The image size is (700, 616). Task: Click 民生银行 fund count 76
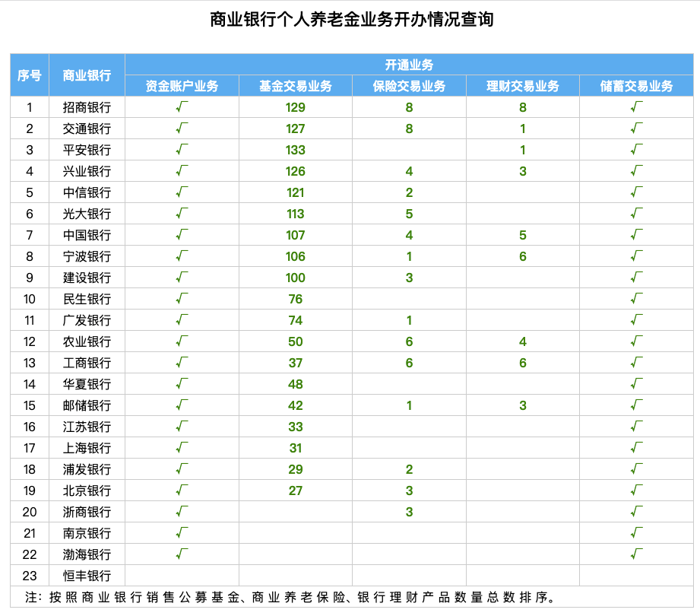[296, 299]
